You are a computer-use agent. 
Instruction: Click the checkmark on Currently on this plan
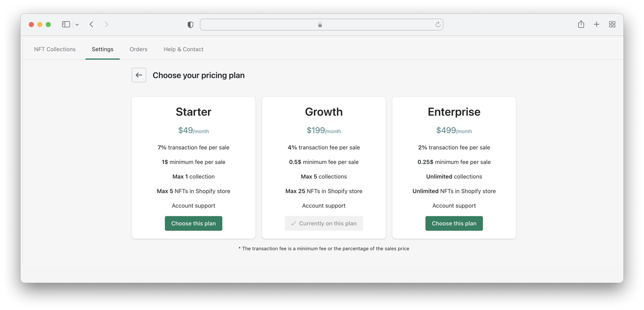(294, 223)
